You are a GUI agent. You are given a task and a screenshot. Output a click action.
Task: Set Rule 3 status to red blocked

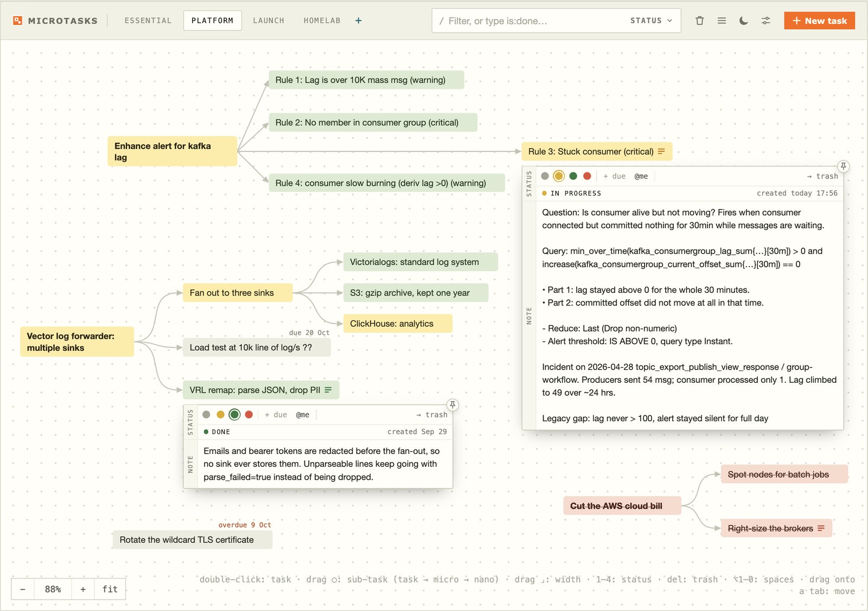point(587,176)
